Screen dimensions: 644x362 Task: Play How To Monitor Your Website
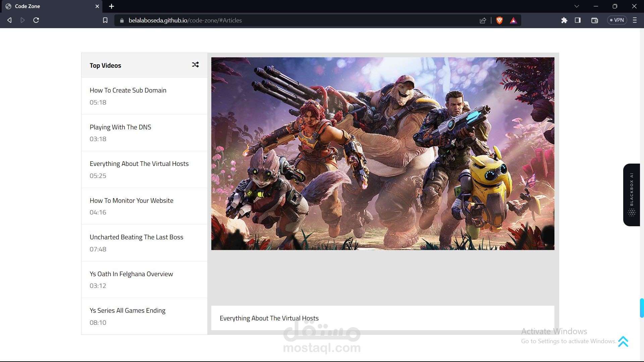point(144,206)
